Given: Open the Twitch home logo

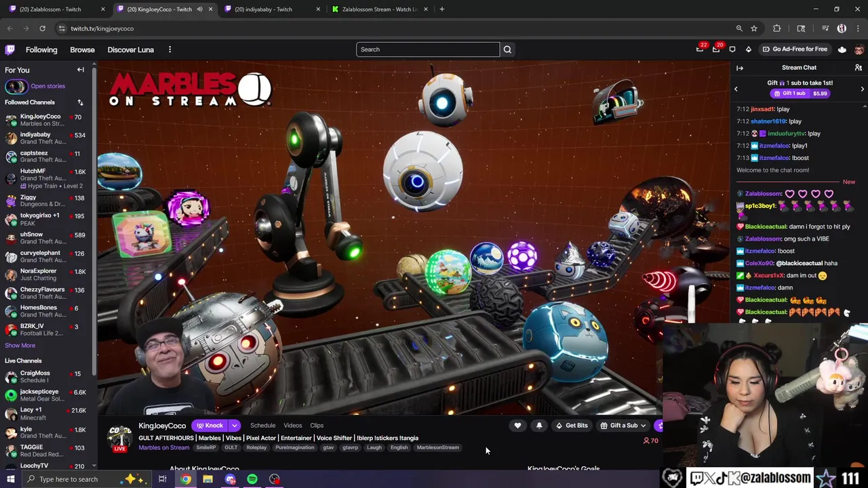Looking at the screenshot, I should [x=10, y=49].
